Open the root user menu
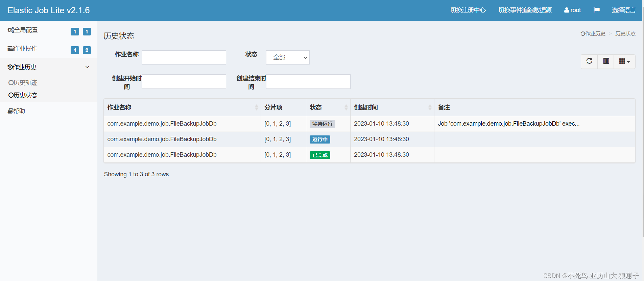This screenshot has height=282, width=644. click(x=572, y=10)
